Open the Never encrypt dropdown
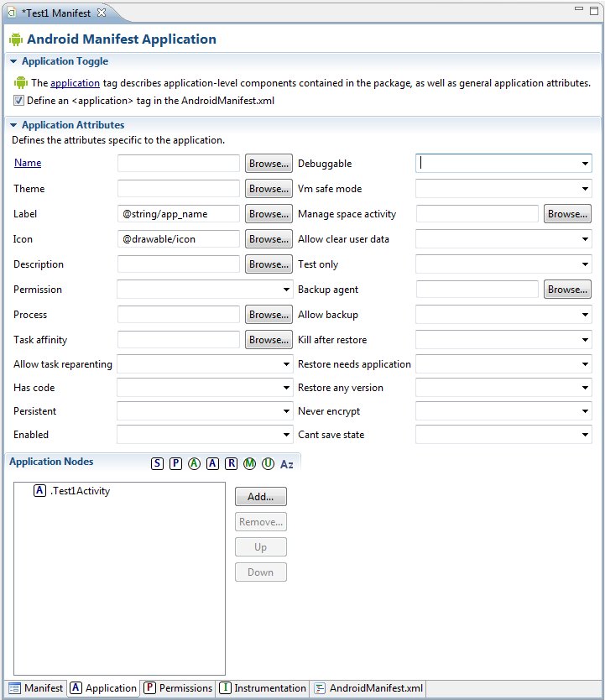 click(x=585, y=410)
